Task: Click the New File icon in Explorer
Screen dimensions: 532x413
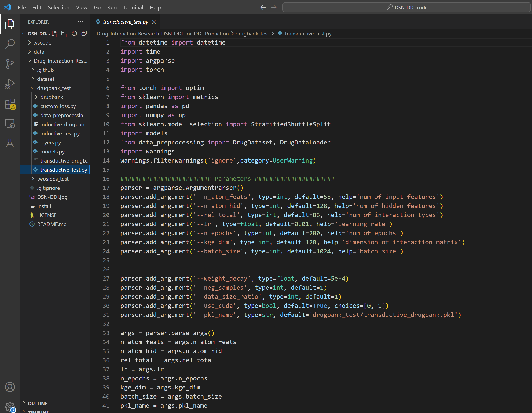Action: [x=55, y=33]
